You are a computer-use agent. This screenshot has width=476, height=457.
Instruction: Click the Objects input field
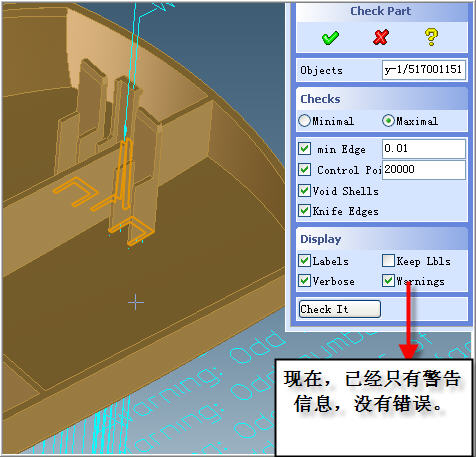click(x=424, y=70)
